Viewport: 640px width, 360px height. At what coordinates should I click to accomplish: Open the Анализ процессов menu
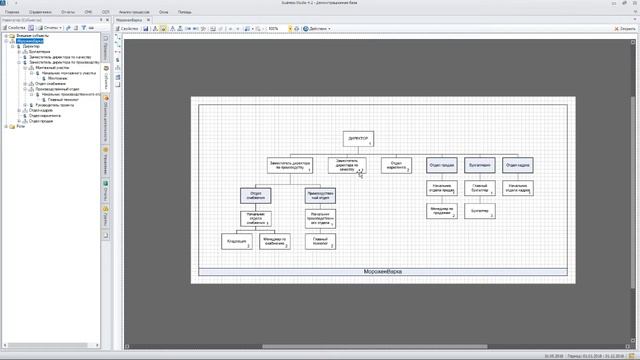coord(134,12)
